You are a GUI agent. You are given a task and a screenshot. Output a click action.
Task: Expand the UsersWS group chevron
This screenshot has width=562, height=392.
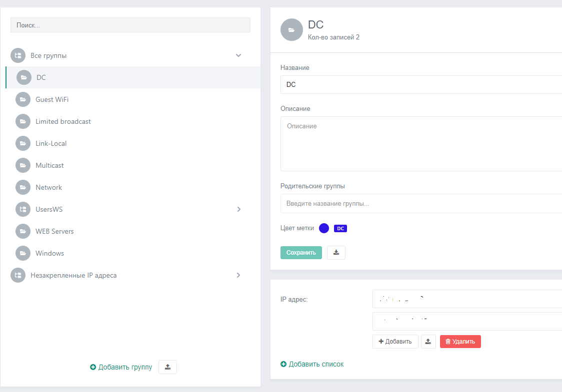[238, 209]
